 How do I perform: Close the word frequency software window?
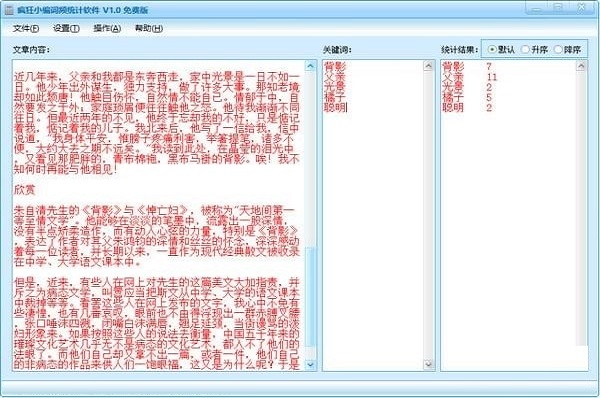pos(582,8)
